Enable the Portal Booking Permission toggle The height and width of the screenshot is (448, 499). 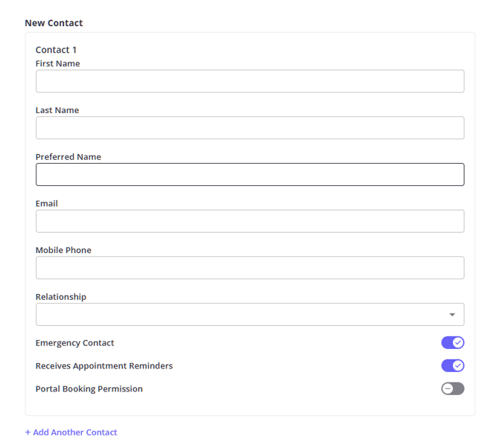coord(452,388)
